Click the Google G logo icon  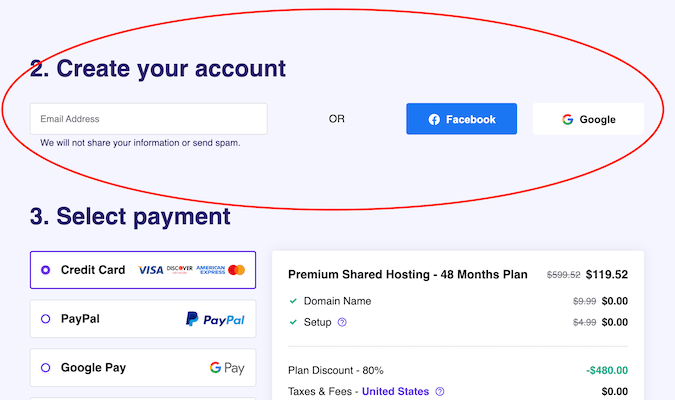567,119
